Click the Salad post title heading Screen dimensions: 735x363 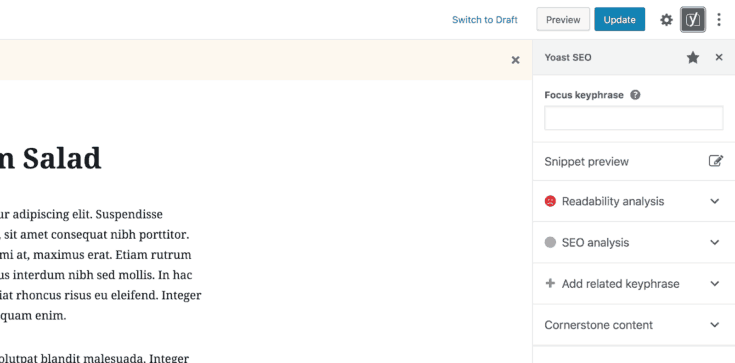point(51,158)
